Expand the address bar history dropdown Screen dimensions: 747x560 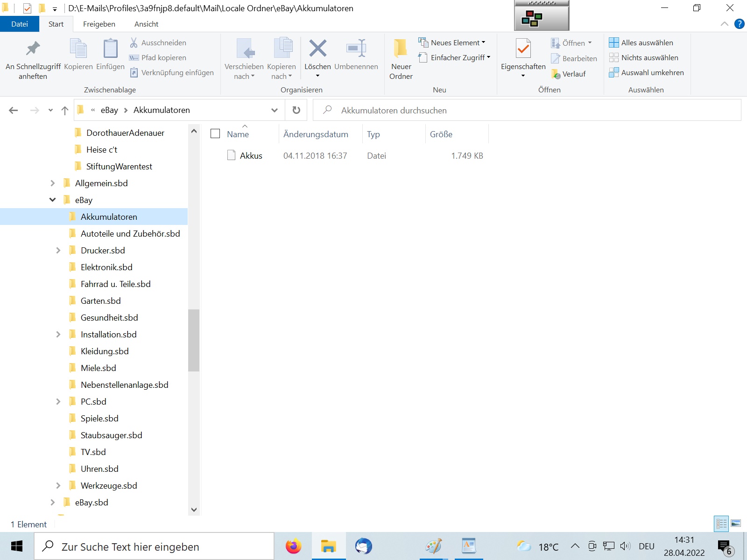(x=275, y=110)
